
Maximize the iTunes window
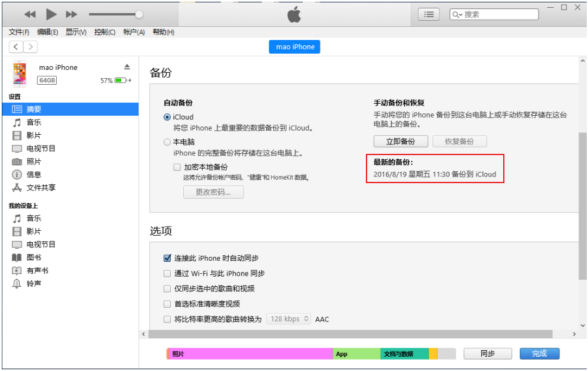point(564,8)
